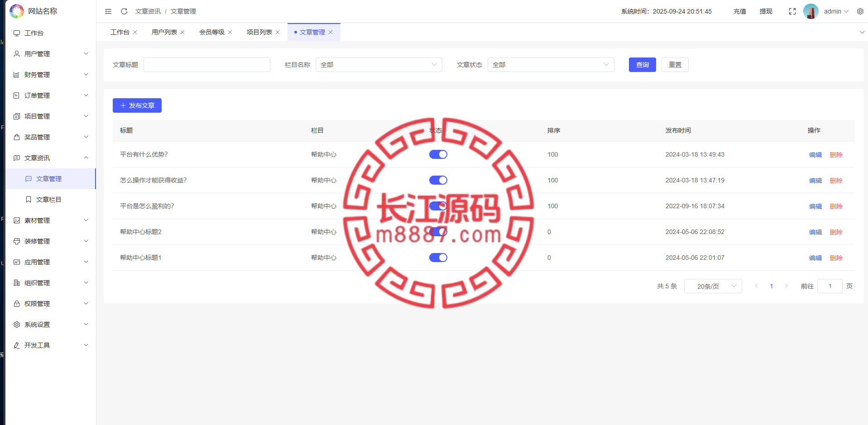Image resolution: width=868 pixels, height=425 pixels.
Task: Click the 查询 search button
Action: [643, 65]
